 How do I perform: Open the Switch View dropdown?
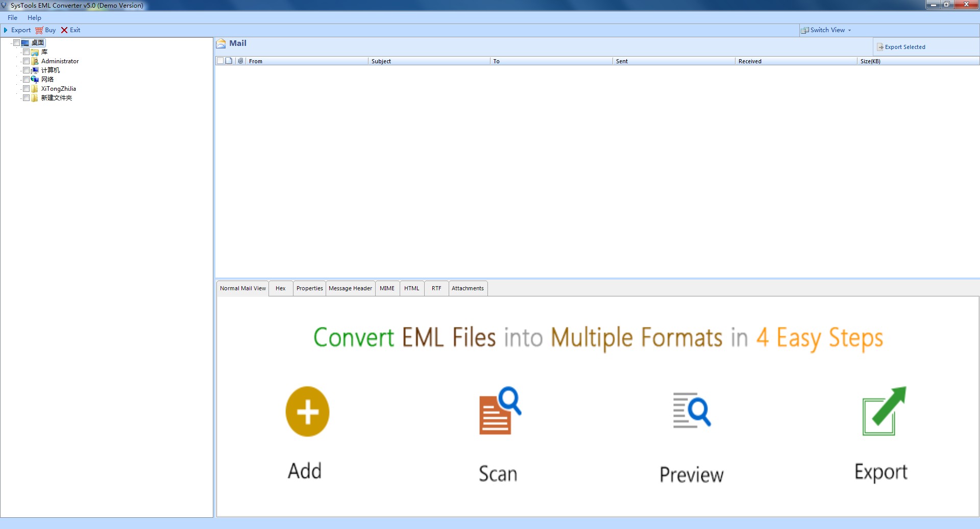pyautogui.click(x=826, y=30)
